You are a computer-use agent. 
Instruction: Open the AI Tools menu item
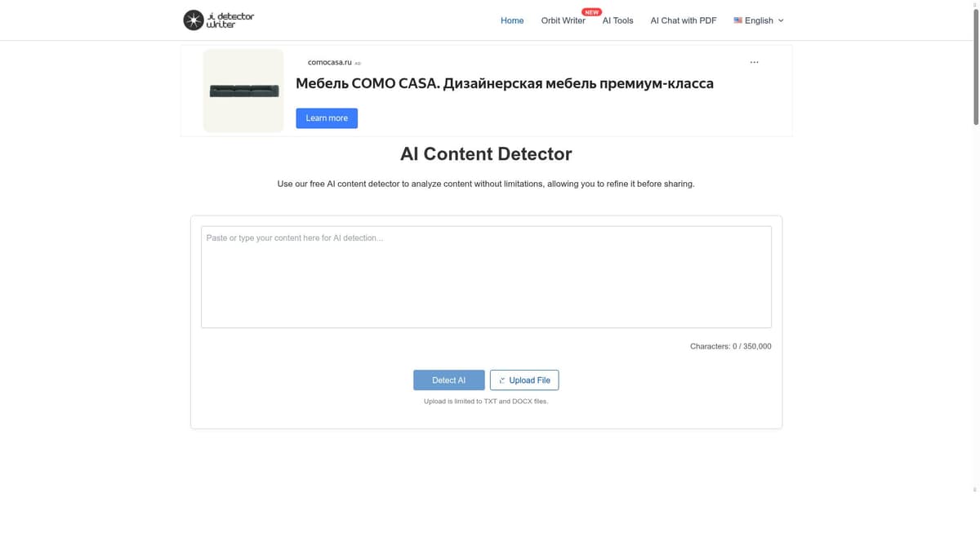pos(617,20)
